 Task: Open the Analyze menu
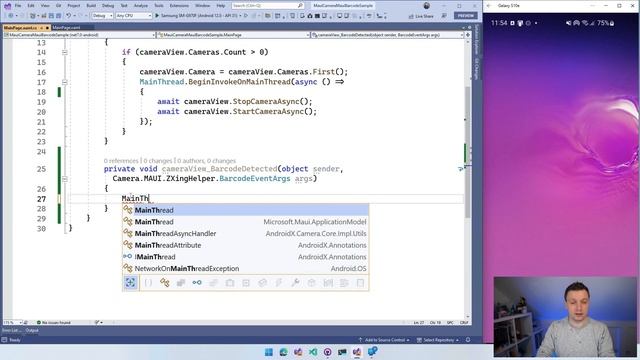pos(141,6)
